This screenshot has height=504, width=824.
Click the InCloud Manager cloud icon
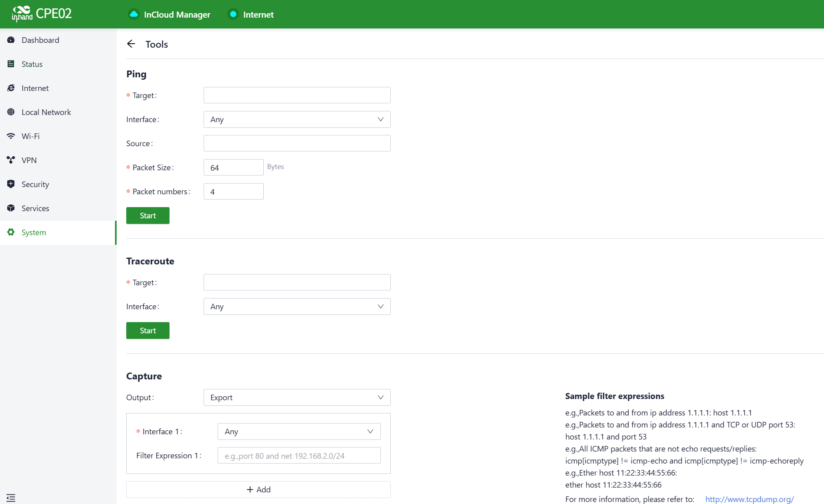coord(134,14)
